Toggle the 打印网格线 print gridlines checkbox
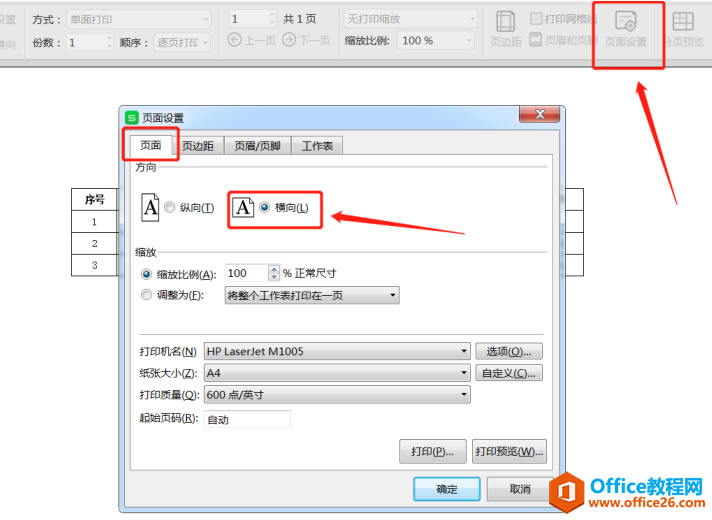The height and width of the screenshot is (520, 712). tap(536, 18)
